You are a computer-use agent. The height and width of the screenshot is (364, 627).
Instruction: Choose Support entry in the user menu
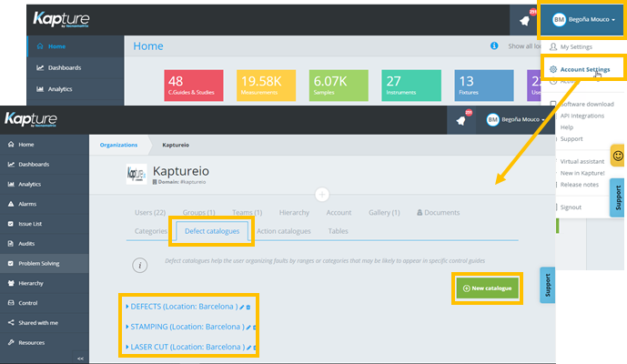(x=571, y=139)
